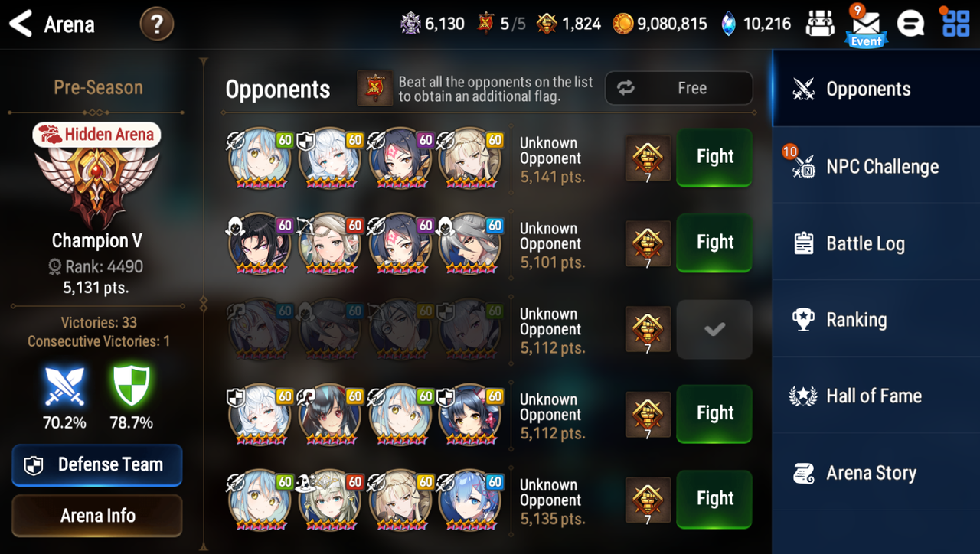Viewport: 980px width, 554px height.
Task: Tap the arena flag icon showing 5/5
Action: pos(485,24)
